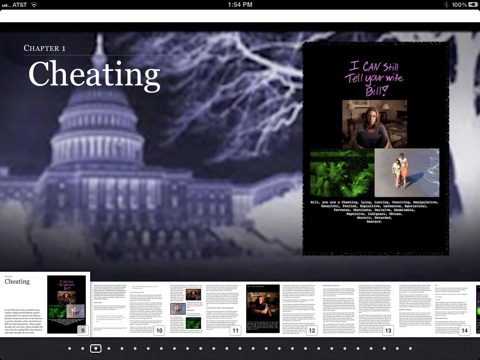The width and height of the screenshot is (480, 360).
Task: Open the page 10 thumbnail spread
Action: tap(128, 309)
